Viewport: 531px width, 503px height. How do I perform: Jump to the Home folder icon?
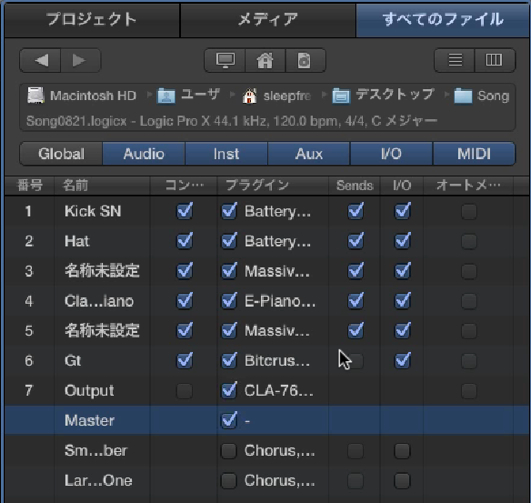tap(265, 61)
